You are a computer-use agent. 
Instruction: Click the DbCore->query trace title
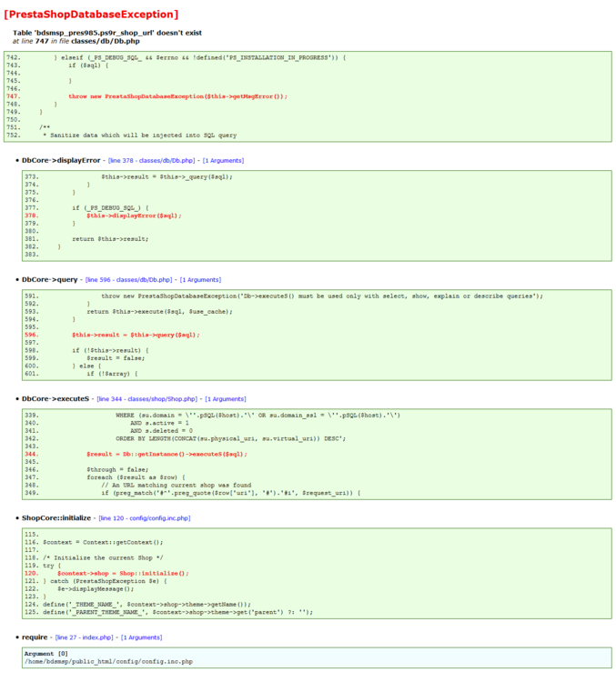[50, 280]
